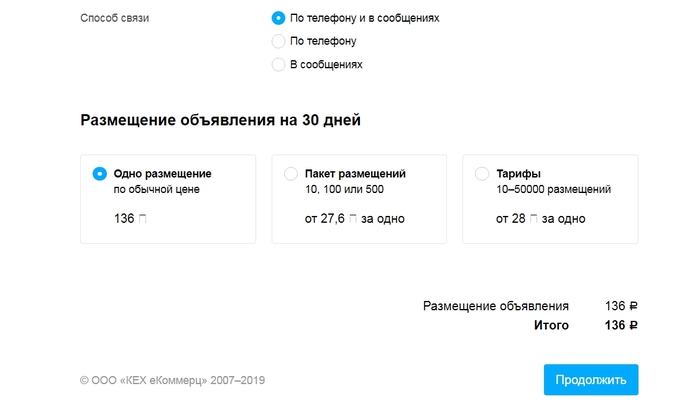Click the '10–50000 размещений' description
Viewport: 700px width, 417px height.
(553, 189)
